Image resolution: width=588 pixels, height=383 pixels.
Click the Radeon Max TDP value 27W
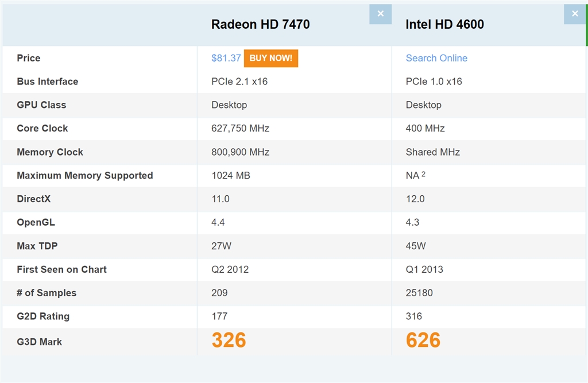click(222, 246)
